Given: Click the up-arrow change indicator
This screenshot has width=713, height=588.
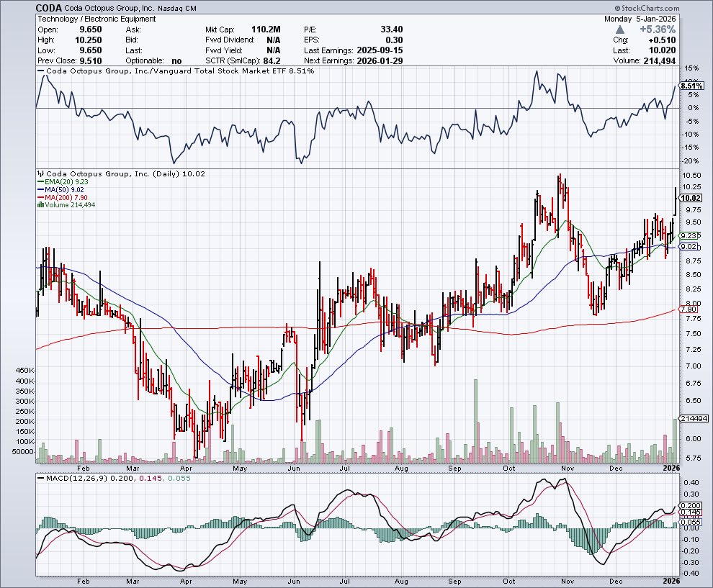Looking at the screenshot, I should tap(620, 30).
